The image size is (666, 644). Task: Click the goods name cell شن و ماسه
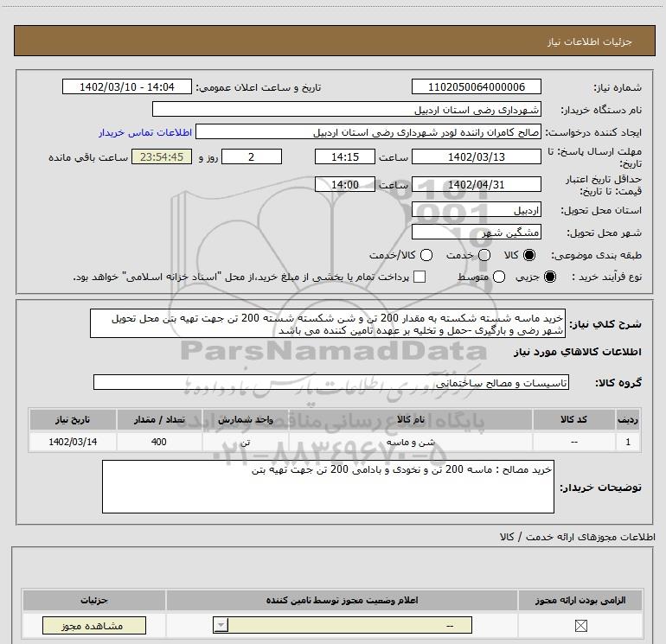coord(410,442)
